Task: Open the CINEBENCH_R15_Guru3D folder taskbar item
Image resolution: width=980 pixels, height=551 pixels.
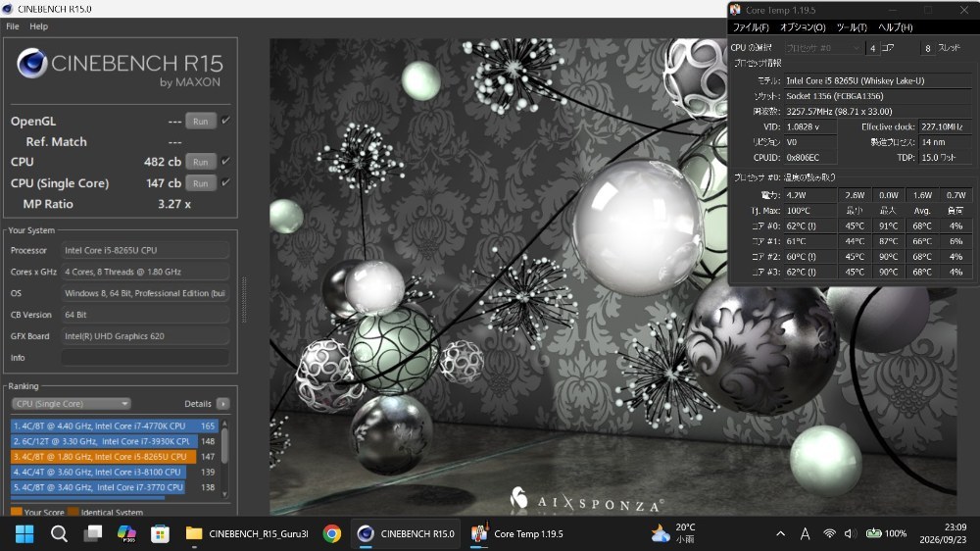Action: (248, 534)
